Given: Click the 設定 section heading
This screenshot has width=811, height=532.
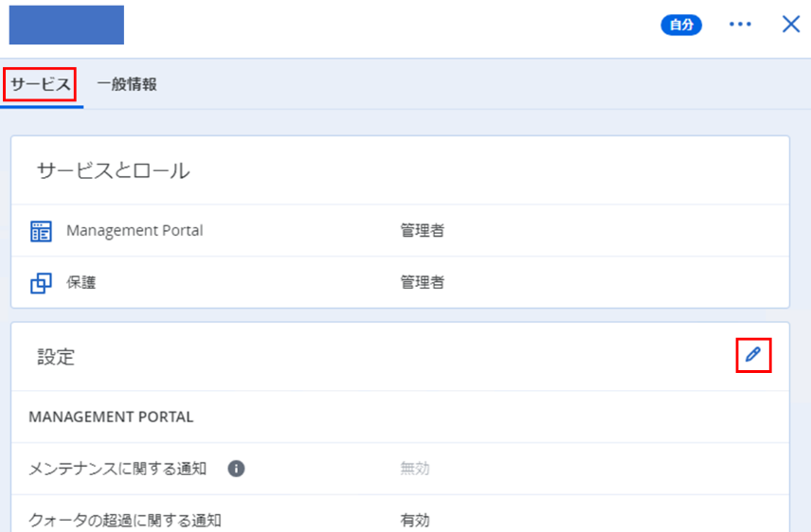Looking at the screenshot, I should pos(56,357).
